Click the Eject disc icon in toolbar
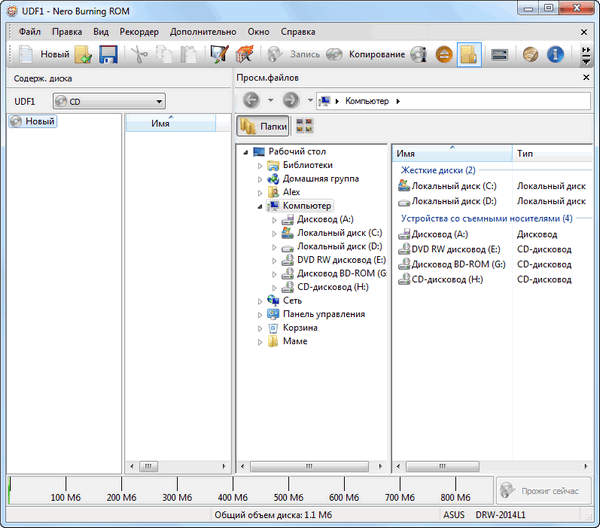 [x=445, y=54]
